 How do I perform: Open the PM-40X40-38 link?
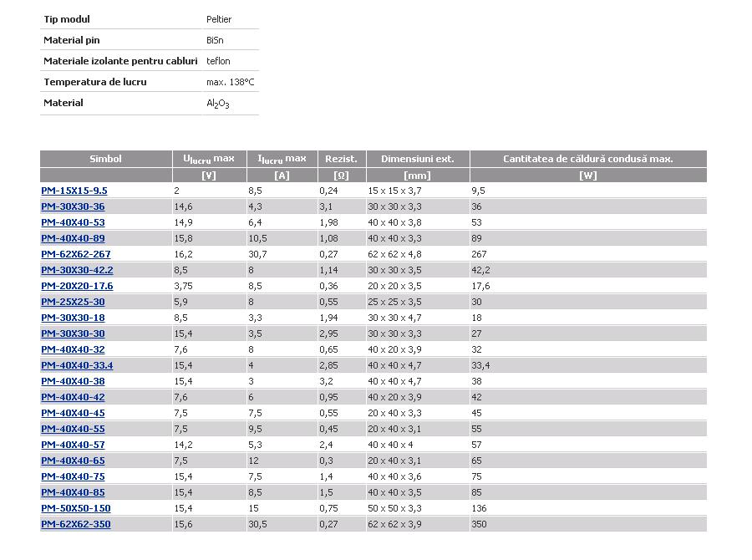click(73, 381)
